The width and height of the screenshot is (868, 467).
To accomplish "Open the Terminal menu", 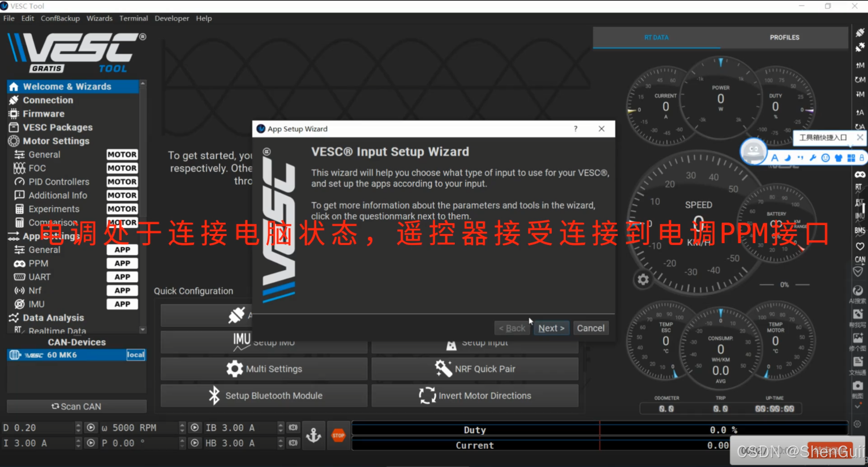I will [x=134, y=18].
